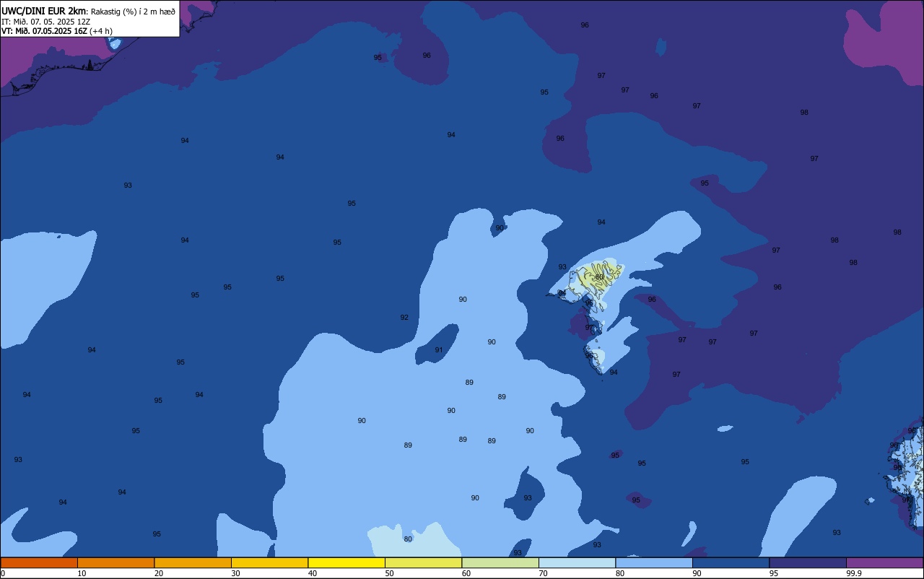Click the title text 'UWC/DINI EUR 2km'

tap(44, 11)
